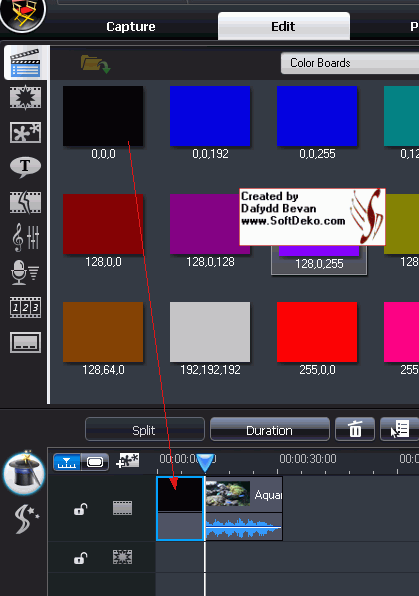
Task: Click the Aquarium clip audio waveform
Action: [244, 526]
